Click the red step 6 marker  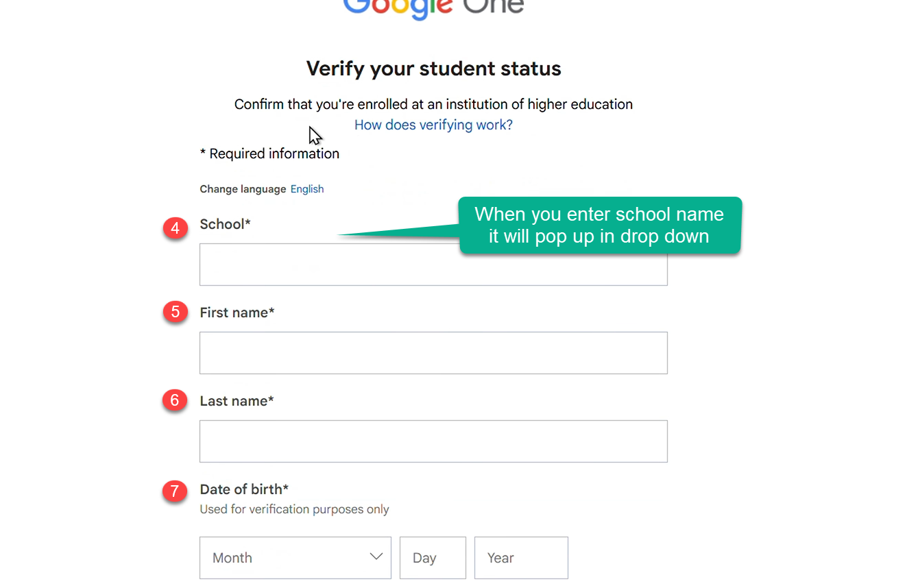pyautogui.click(x=175, y=400)
